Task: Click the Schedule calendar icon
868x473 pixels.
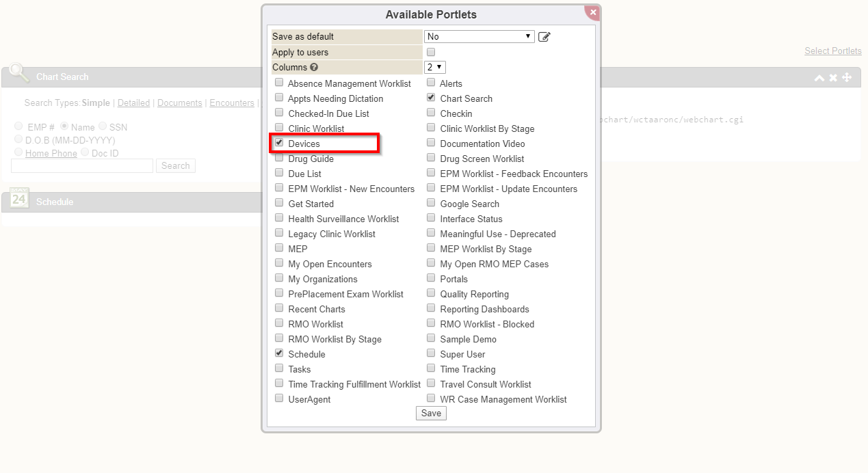Action: point(19,198)
